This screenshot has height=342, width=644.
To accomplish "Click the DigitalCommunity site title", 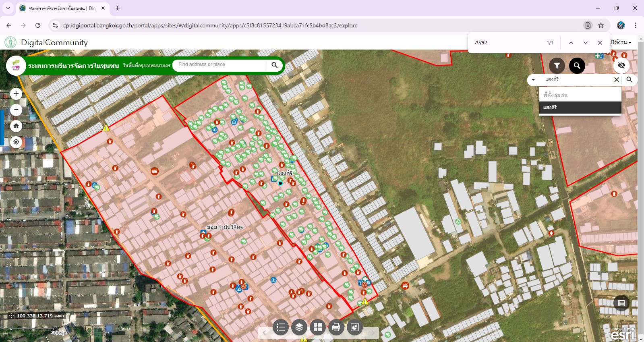I will (54, 42).
